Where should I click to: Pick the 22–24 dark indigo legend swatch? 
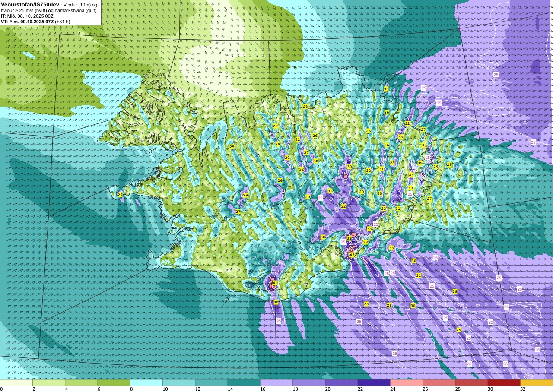[x=374, y=383]
